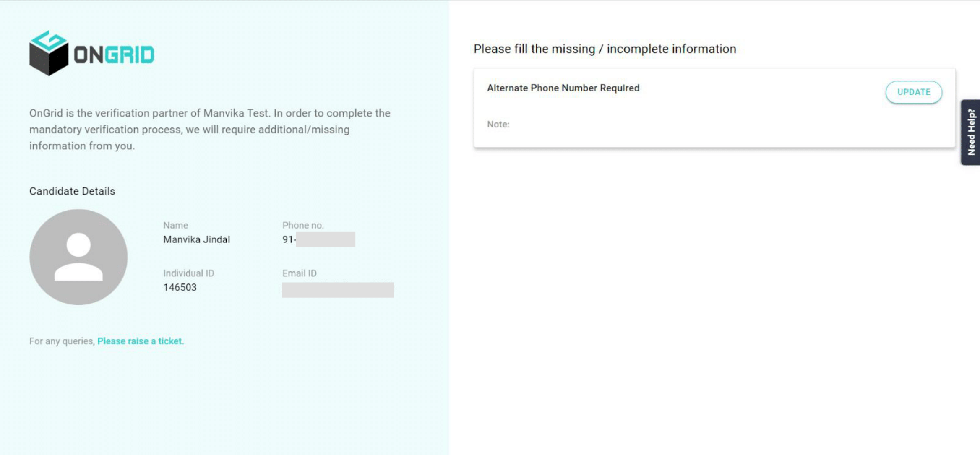
Task: Click the 'For any queries' text
Action: [62, 341]
